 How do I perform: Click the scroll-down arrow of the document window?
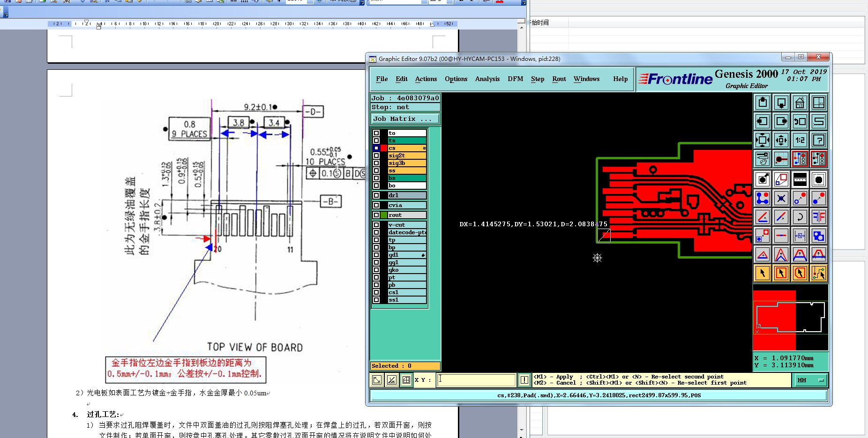pos(522,430)
